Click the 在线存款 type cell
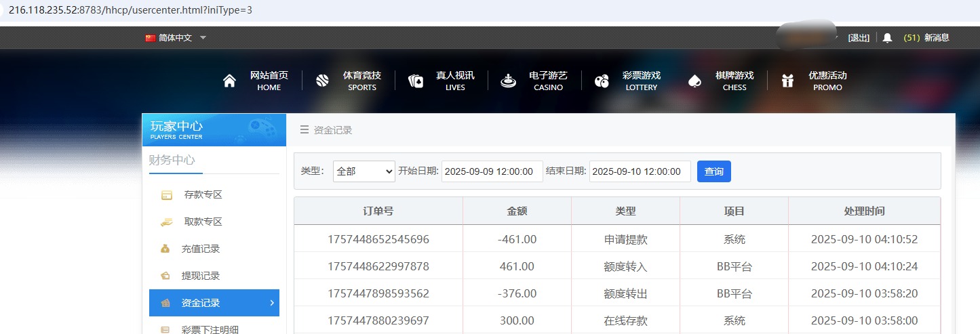The image size is (980, 334). point(625,320)
